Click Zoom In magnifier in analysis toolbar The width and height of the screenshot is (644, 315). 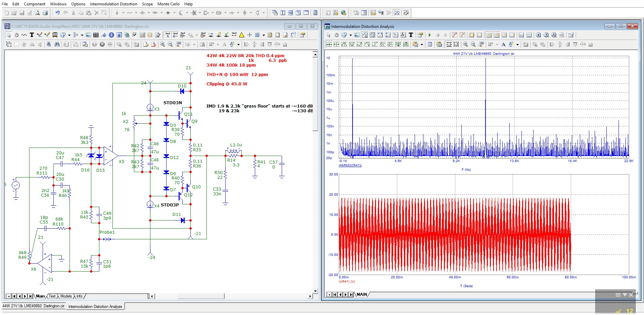tap(465, 44)
